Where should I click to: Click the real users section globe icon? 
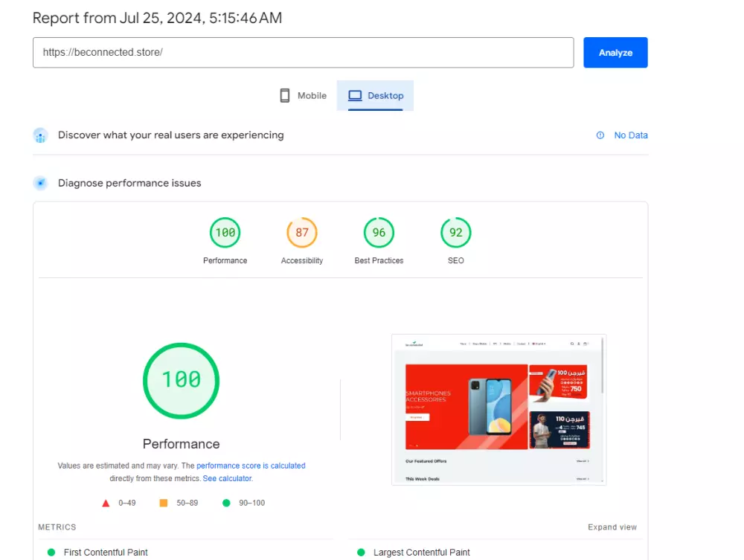[40, 135]
